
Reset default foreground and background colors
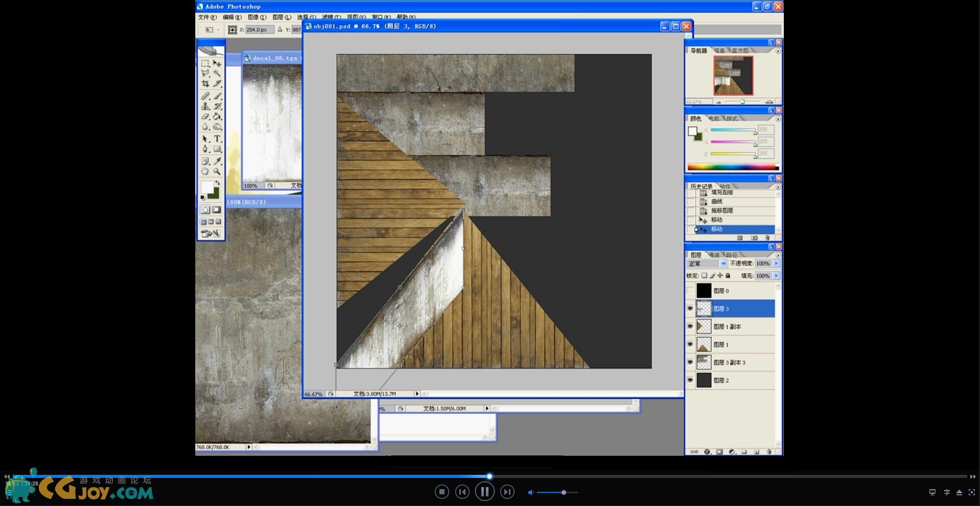click(203, 197)
